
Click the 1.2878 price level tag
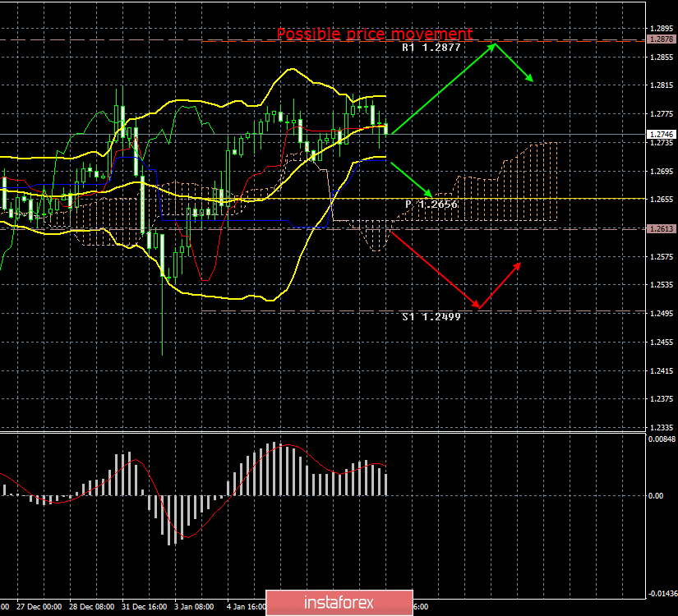coord(662,39)
